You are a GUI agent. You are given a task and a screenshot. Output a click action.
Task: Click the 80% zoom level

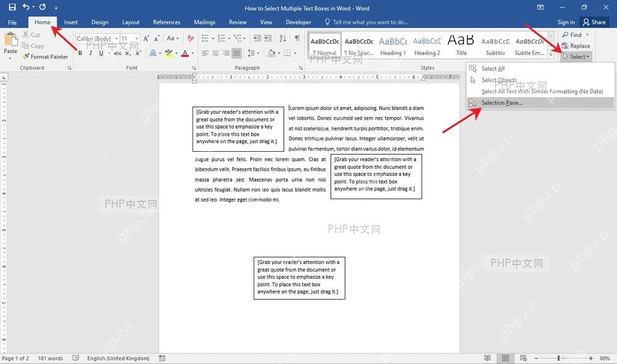coord(605,358)
